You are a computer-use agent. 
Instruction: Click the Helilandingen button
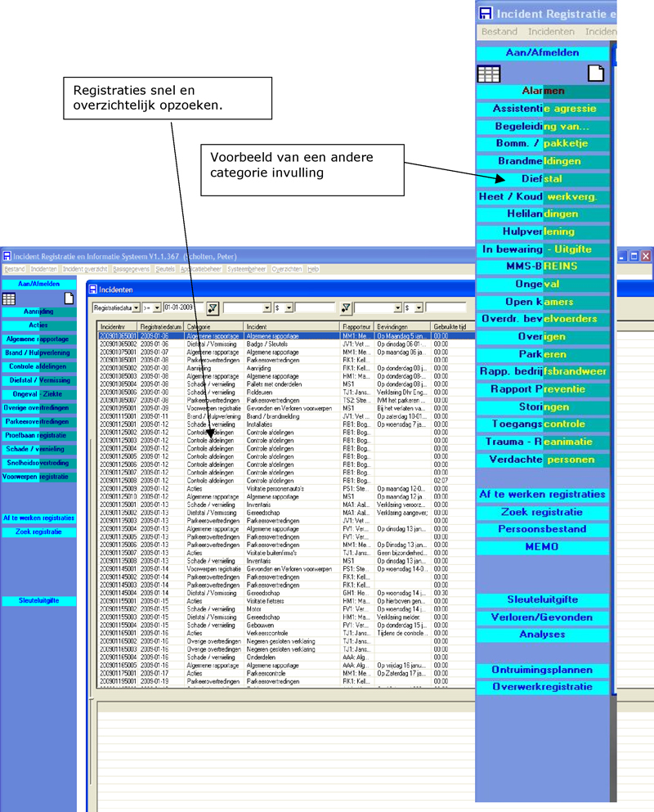tap(543, 214)
